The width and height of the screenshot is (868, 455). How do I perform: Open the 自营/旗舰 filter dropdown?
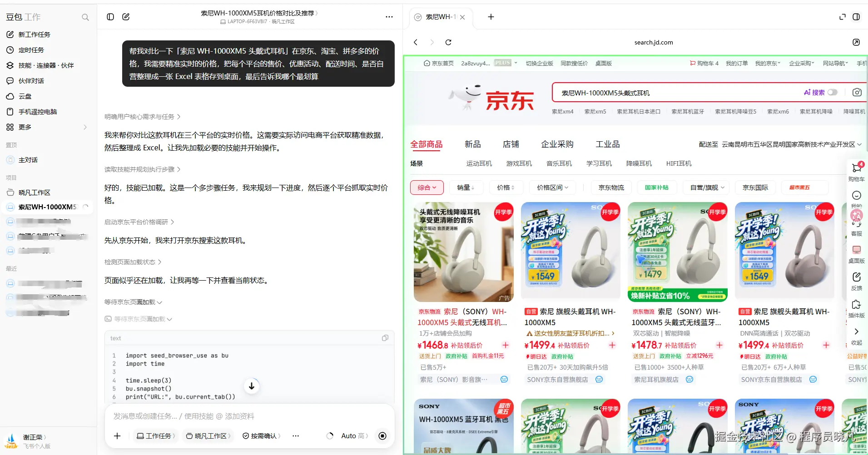(707, 188)
